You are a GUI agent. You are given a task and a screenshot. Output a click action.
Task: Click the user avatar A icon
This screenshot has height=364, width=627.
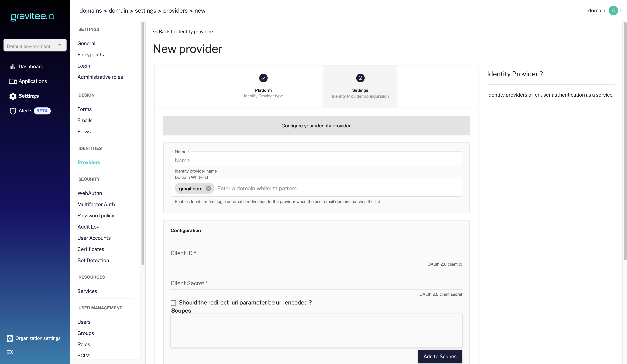point(613,10)
